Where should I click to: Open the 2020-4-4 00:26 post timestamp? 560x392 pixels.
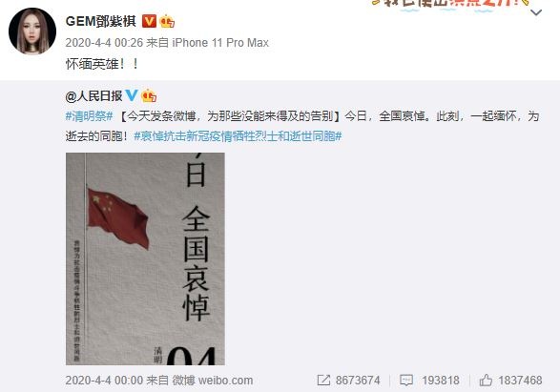click(104, 43)
